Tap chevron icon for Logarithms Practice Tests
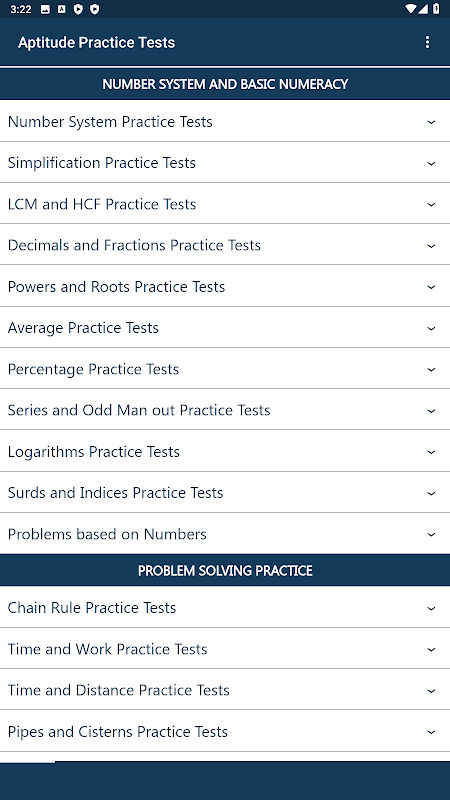The height and width of the screenshot is (800, 450). point(431,452)
